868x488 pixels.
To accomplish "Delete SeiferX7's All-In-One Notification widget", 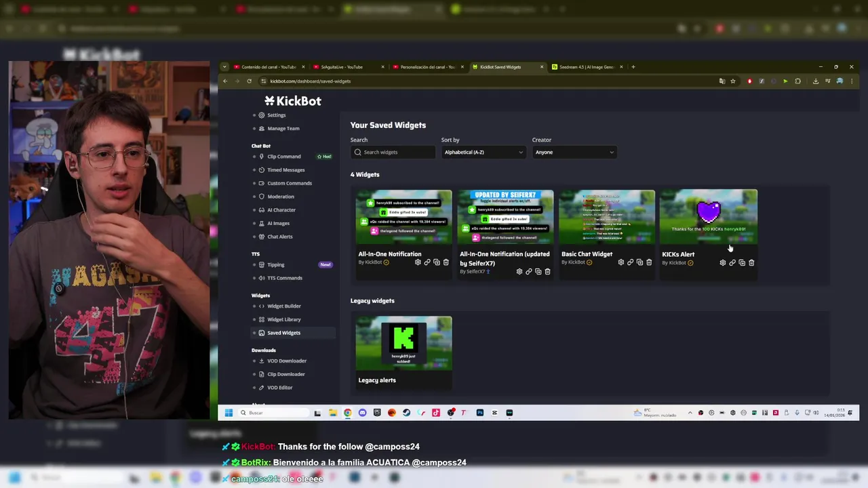I will (x=547, y=272).
